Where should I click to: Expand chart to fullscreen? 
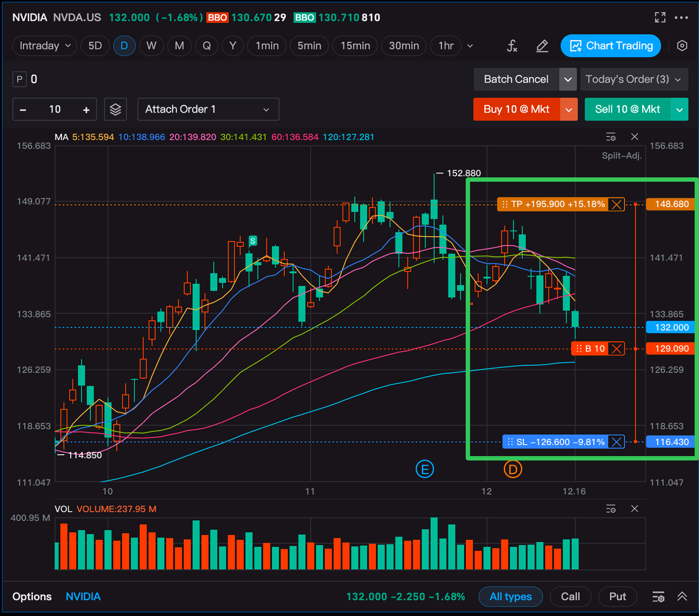(x=660, y=17)
